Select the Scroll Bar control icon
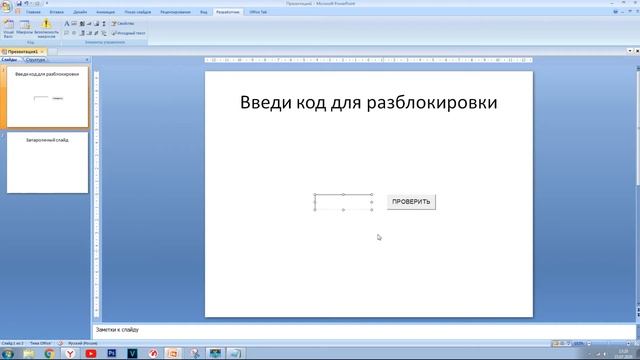The image size is (640, 360). click(104, 24)
